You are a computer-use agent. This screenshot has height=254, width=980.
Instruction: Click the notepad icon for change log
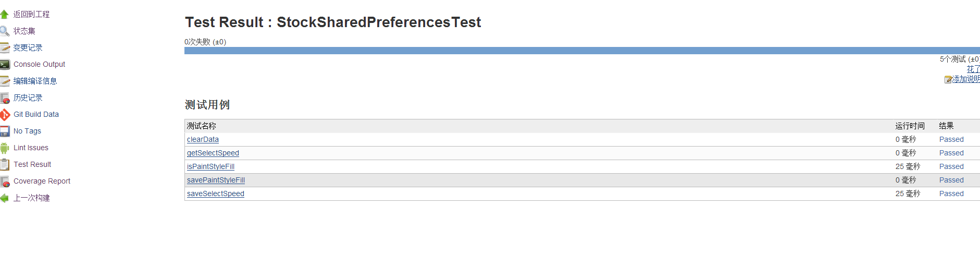5,47
